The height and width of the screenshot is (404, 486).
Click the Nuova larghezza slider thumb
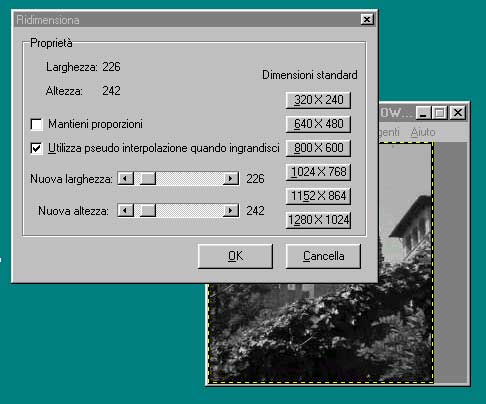[148, 179]
